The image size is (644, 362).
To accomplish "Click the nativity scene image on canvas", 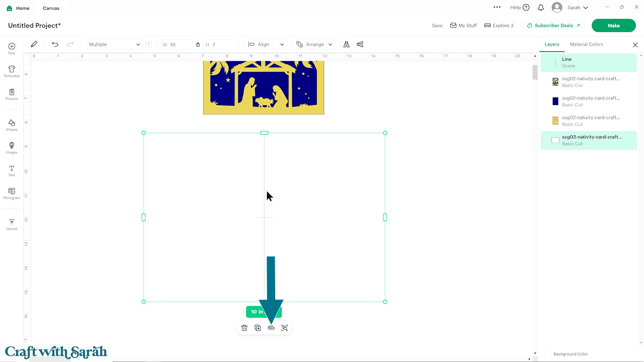I will [x=264, y=87].
